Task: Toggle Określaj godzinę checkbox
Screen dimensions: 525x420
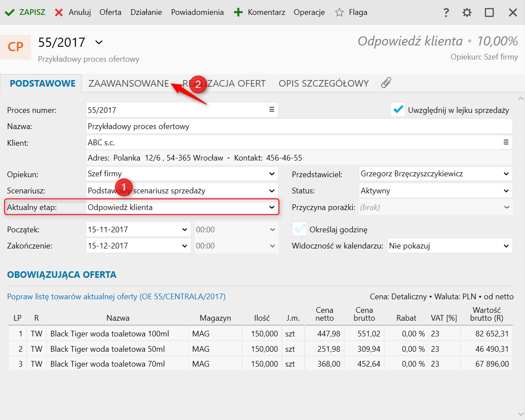Action: [x=299, y=229]
